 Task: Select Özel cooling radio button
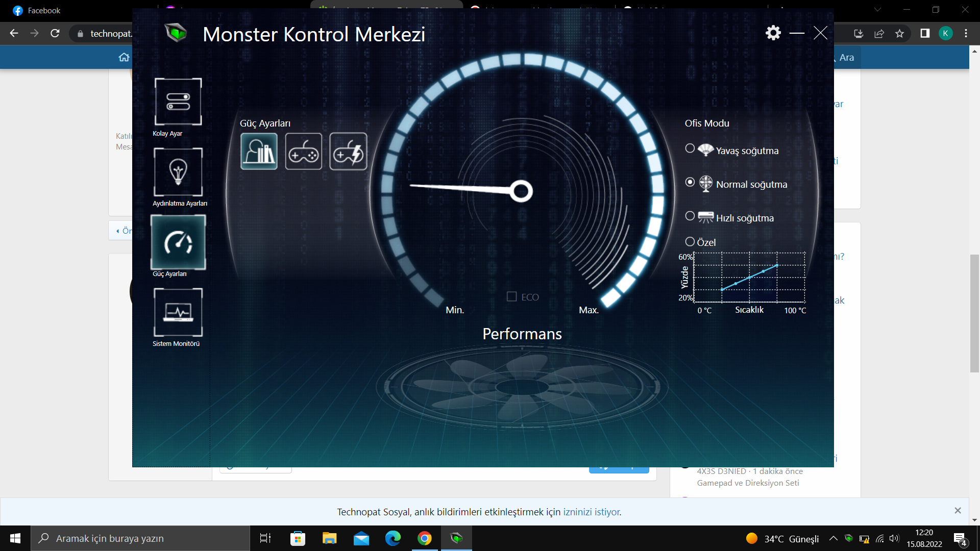[x=690, y=241]
